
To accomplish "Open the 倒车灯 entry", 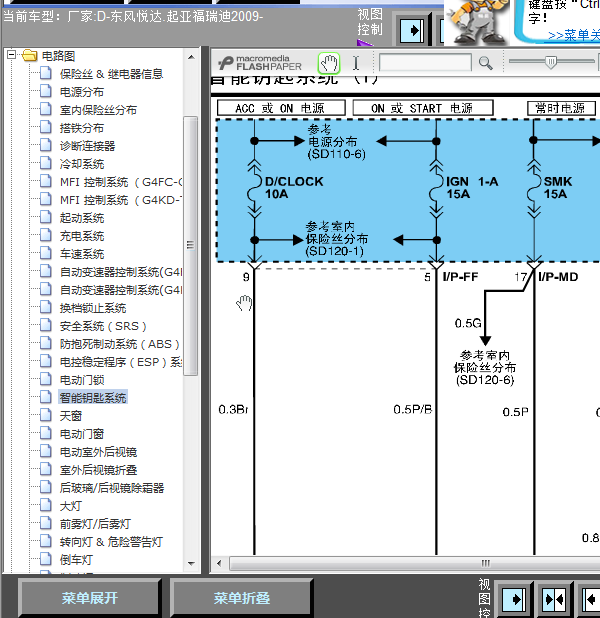I will 76,560.
